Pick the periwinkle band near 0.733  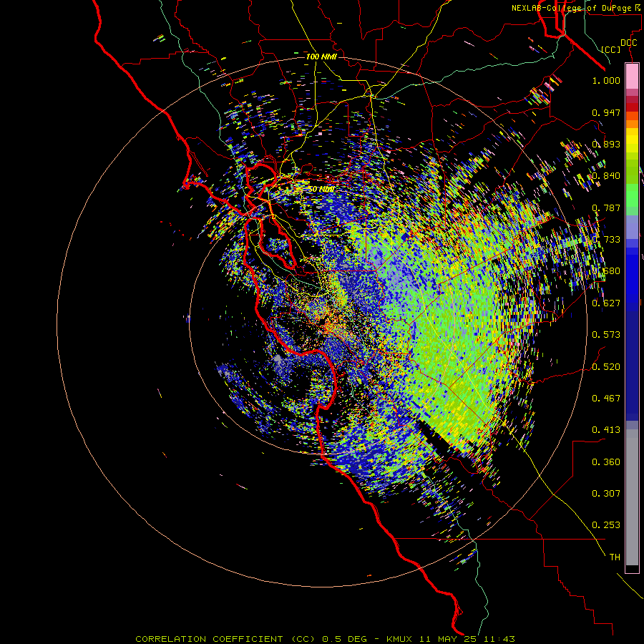pyautogui.click(x=632, y=228)
